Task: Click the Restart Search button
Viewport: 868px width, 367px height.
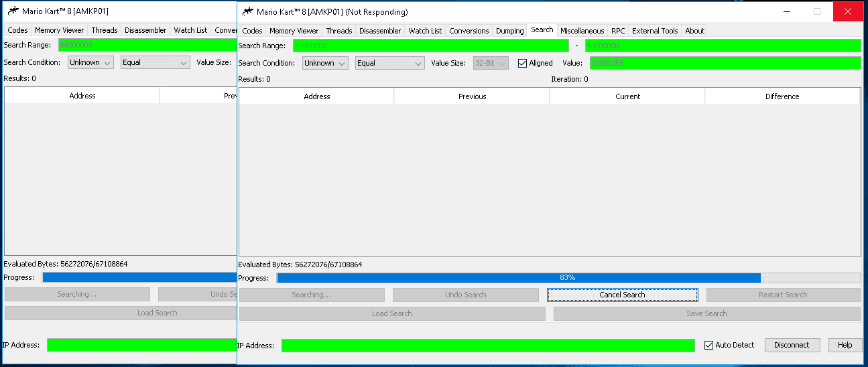Action: pos(783,295)
